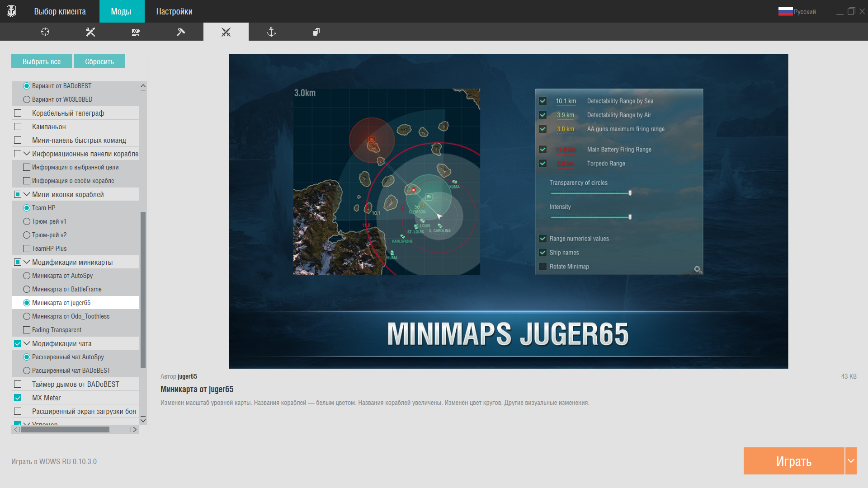Viewport: 868px width, 488px height.
Task: Open the dropdown arrow beside Играть
Action: point(851,461)
